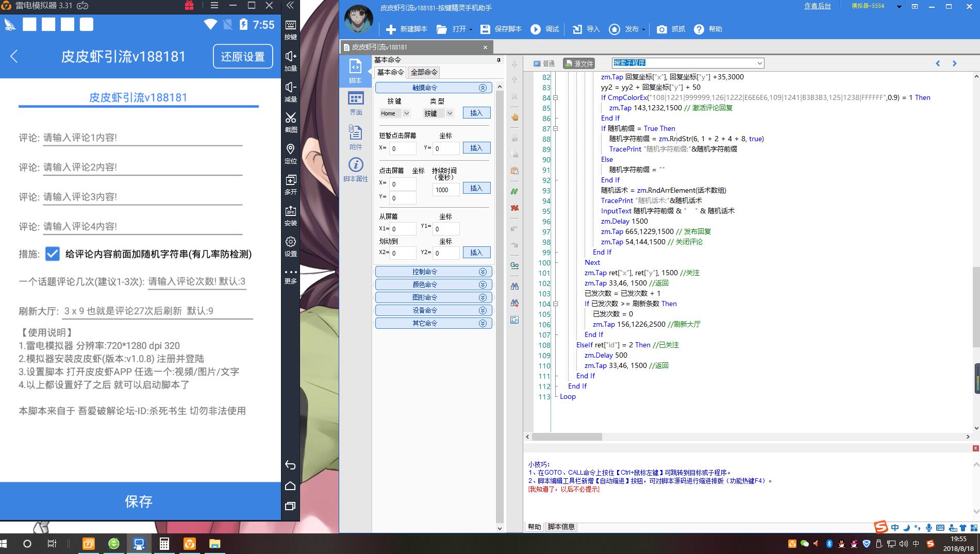The width and height of the screenshot is (980, 554).
Task: Switch to the 源文件 source view tab
Action: coord(579,63)
